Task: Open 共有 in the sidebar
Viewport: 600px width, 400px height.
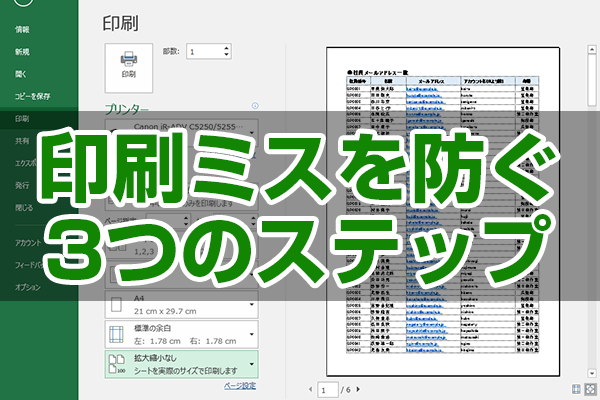Action: [x=22, y=141]
